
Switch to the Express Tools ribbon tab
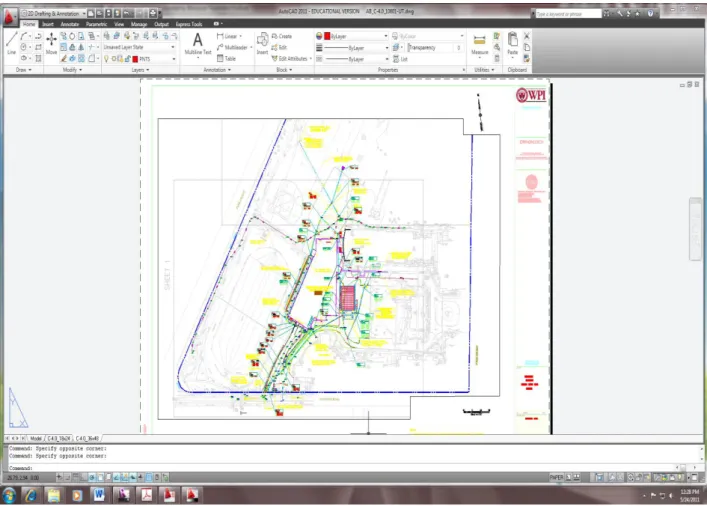189,24
